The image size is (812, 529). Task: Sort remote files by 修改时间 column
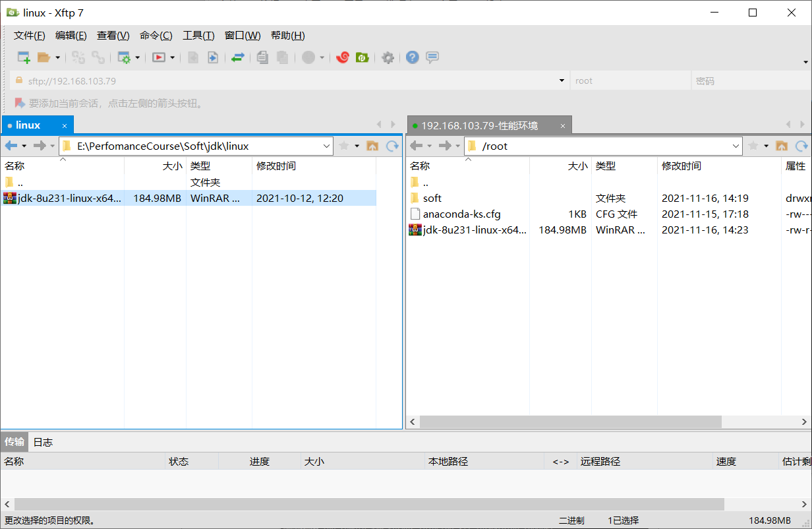(720, 166)
